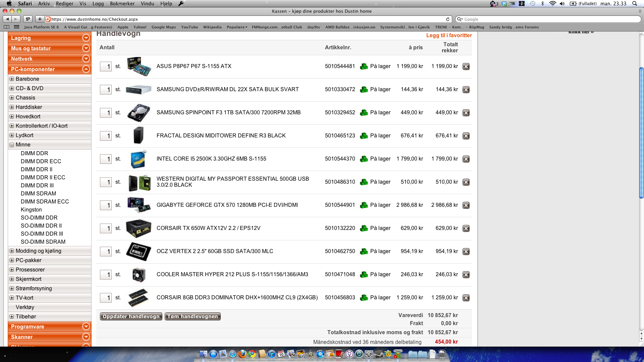Remove Intel Core i5 2500K from cart

pos(466,159)
